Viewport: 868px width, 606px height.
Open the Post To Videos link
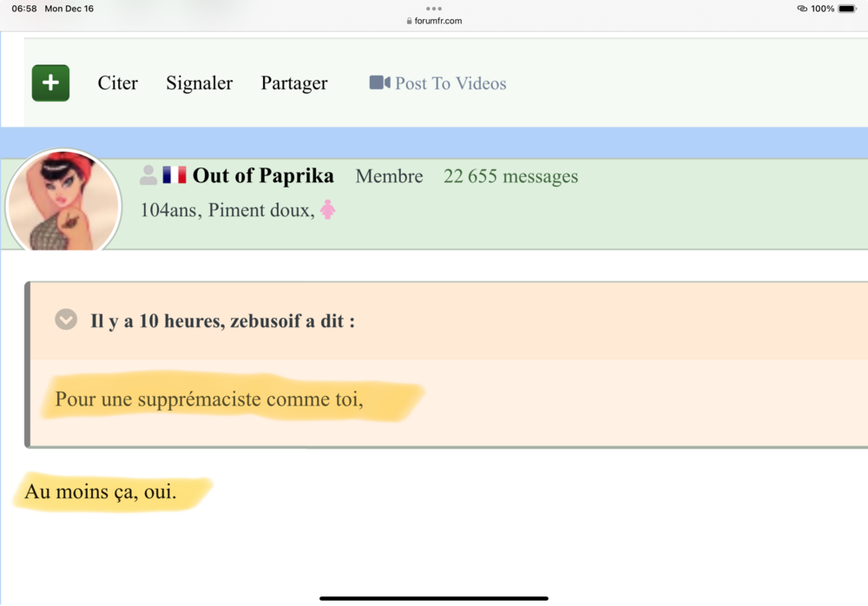click(x=450, y=83)
